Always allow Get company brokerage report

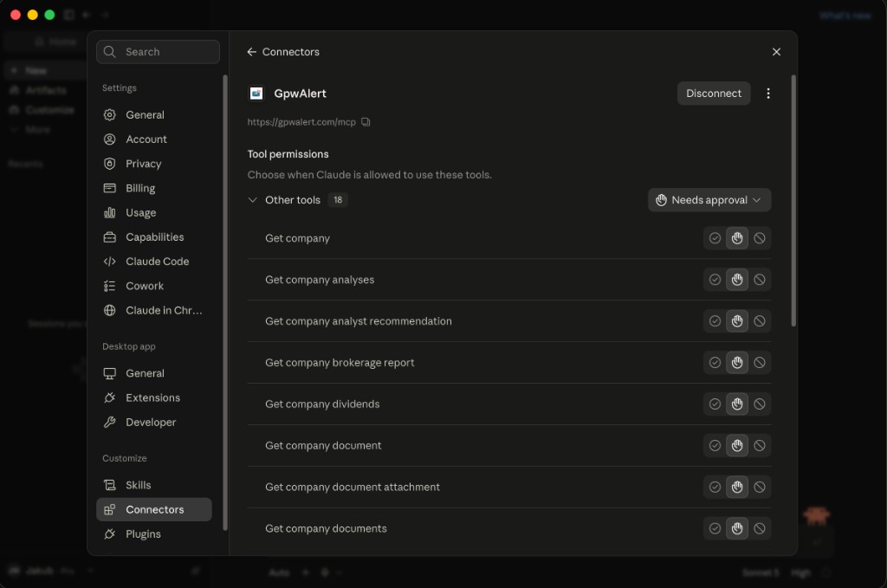715,362
